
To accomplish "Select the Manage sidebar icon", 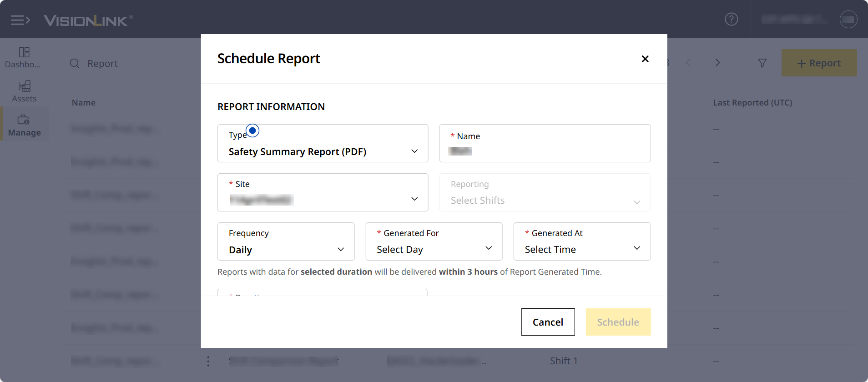I will pos(24,126).
